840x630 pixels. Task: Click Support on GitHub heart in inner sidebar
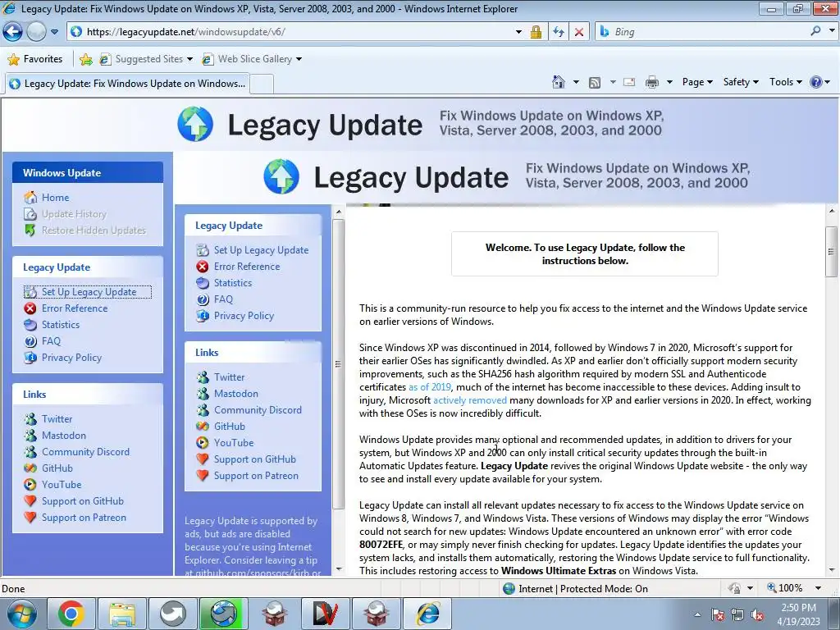[x=203, y=459]
